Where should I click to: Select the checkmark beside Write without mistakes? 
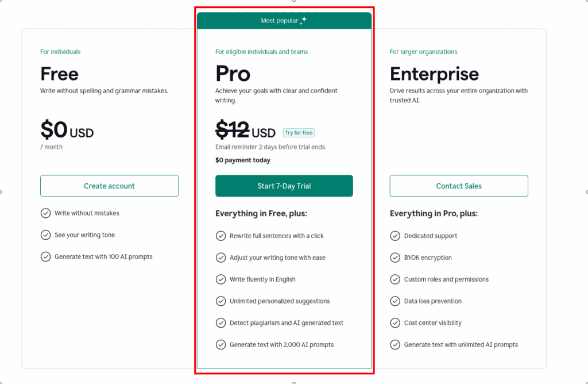[46, 213]
